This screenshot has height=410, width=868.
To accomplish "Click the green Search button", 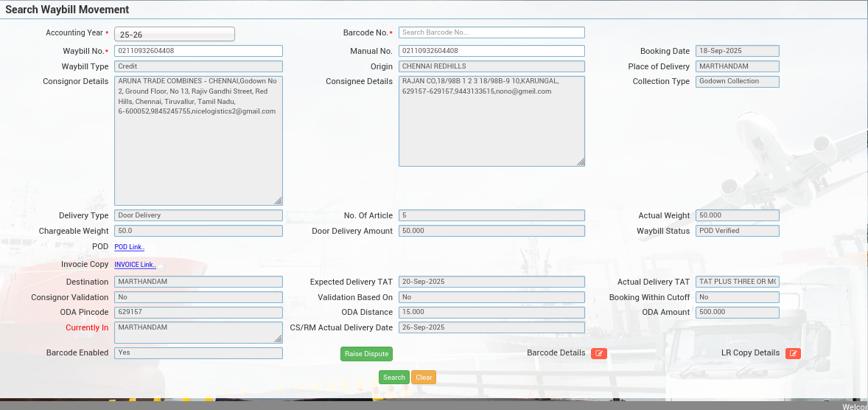I will (393, 378).
